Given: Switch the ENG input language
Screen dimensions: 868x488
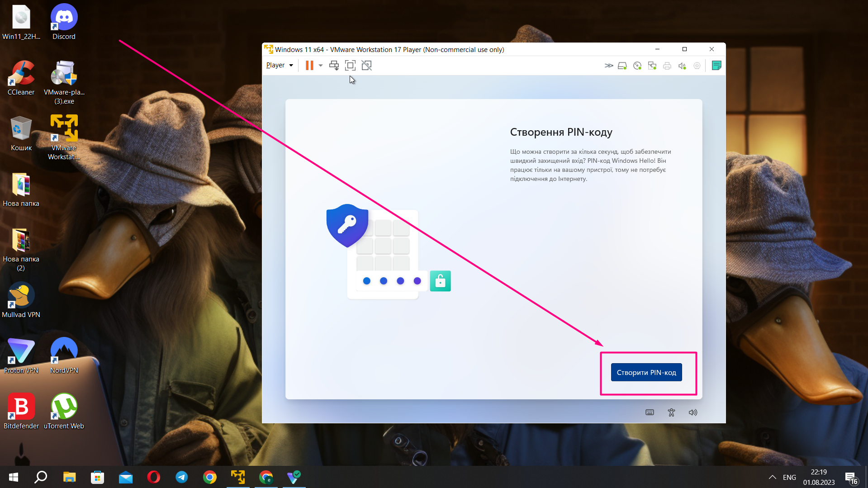Looking at the screenshot, I should (x=789, y=477).
